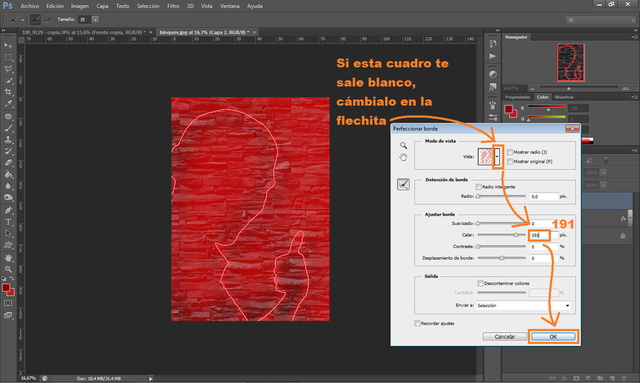
Task: Click the Calar slider handle
Action: click(x=516, y=235)
